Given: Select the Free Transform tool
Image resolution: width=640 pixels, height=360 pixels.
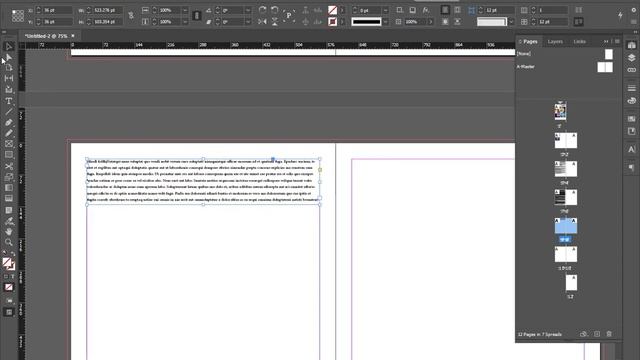Looking at the screenshot, I should (x=9, y=177).
